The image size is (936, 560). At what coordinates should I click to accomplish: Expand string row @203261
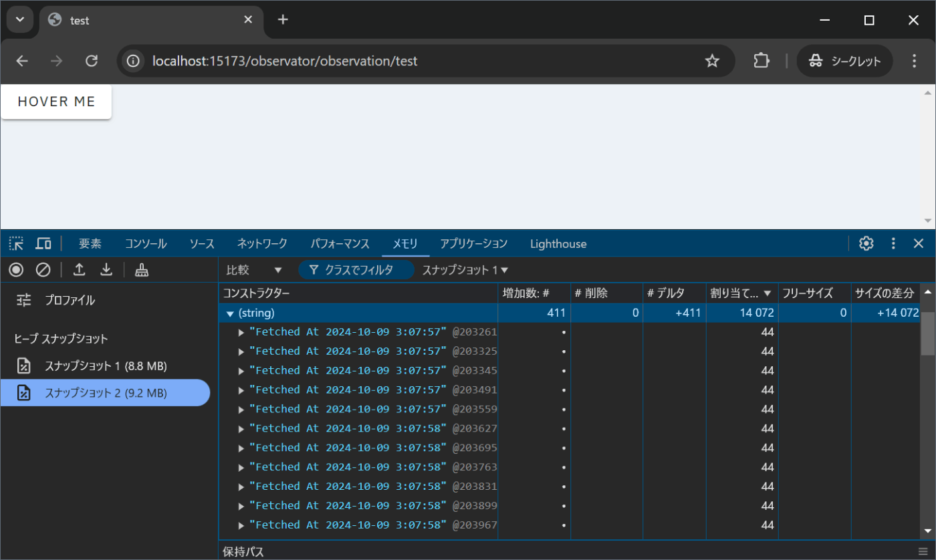(241, 332)
